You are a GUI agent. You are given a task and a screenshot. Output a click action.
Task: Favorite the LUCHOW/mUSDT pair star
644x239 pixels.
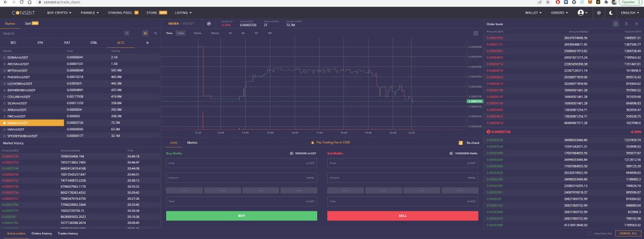(x=5, y=84)
